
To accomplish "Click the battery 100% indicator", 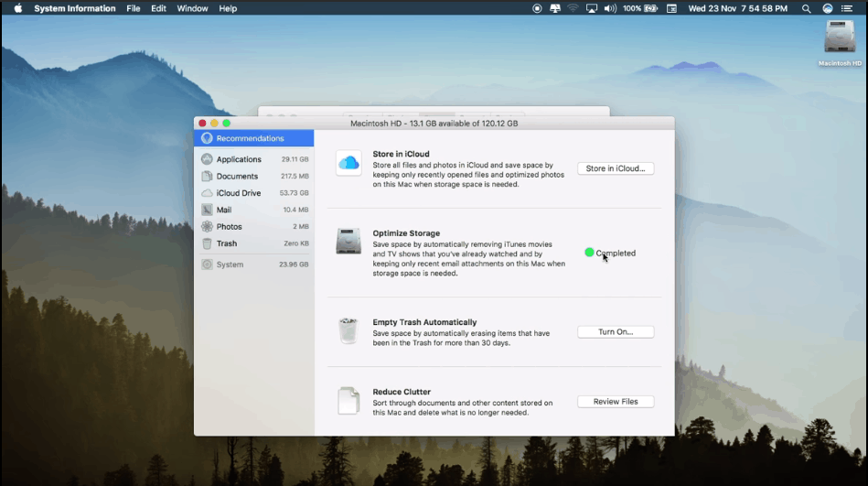I will [x=640, y=8].
